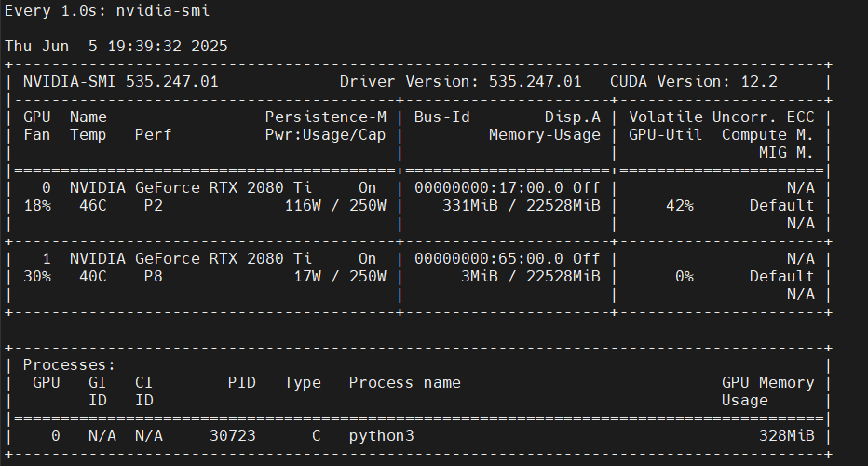Click process name 'python3'
868x466 pixels.
[x=382, y=436]
